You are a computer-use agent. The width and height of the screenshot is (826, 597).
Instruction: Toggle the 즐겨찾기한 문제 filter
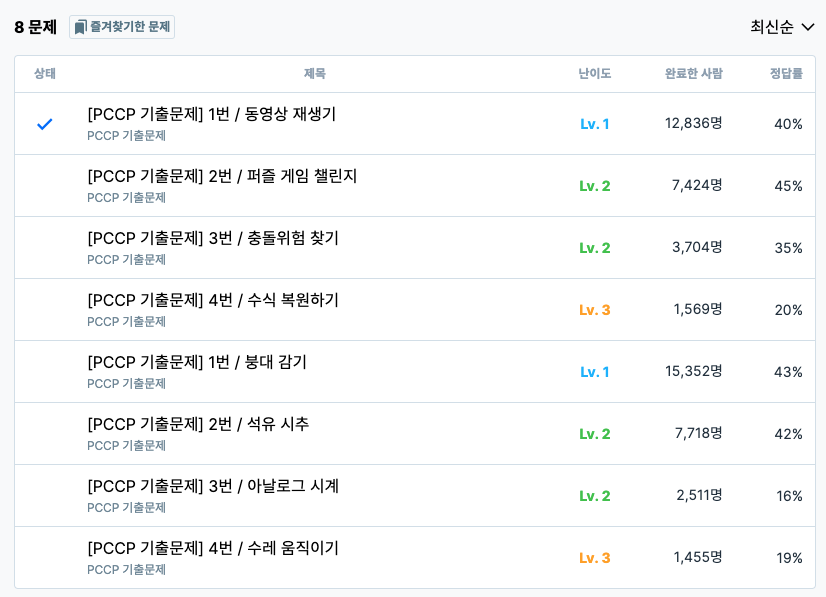[x=121, y=27]
